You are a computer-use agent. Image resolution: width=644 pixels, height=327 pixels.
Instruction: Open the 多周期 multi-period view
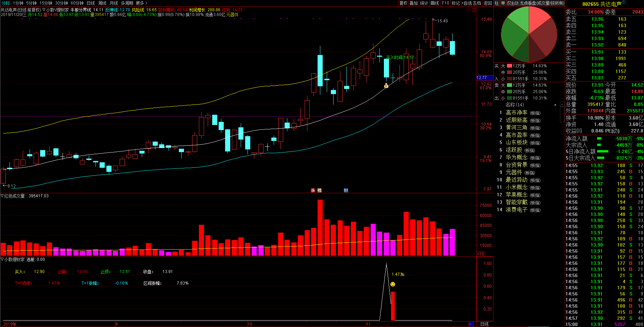coord(127,3)
